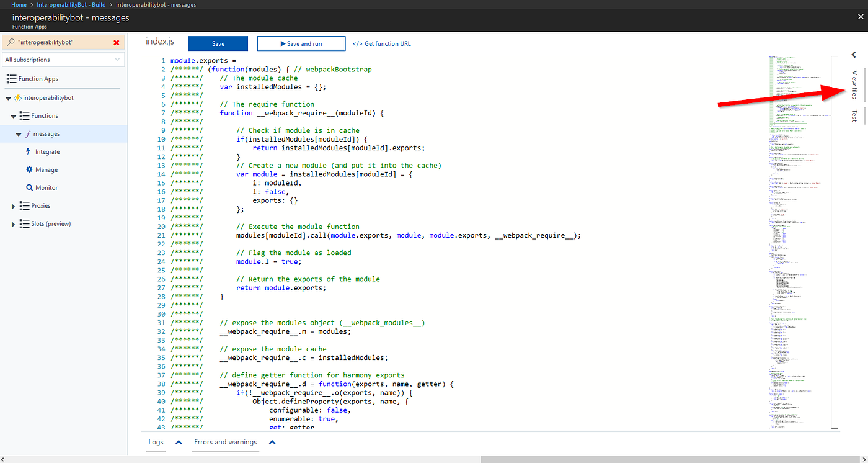
Task: Switch to the Test panel
Action: [854, 115]
